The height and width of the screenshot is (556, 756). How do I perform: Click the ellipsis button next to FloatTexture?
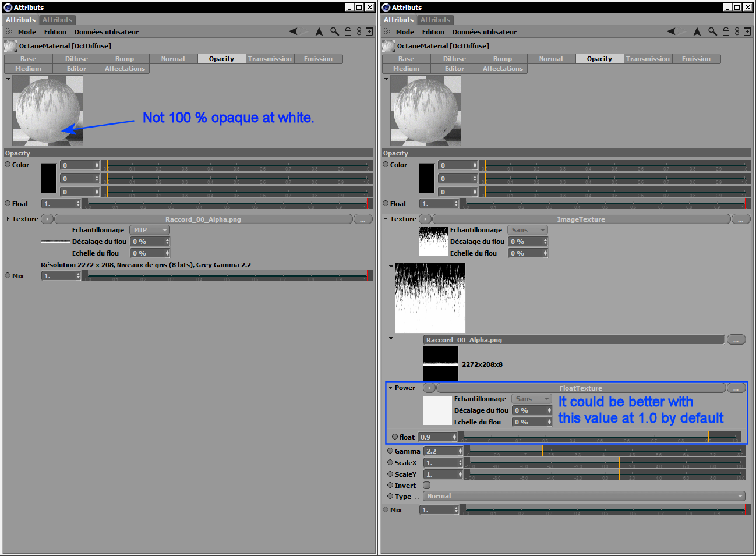pyautogui.click(x=736, y=388)
